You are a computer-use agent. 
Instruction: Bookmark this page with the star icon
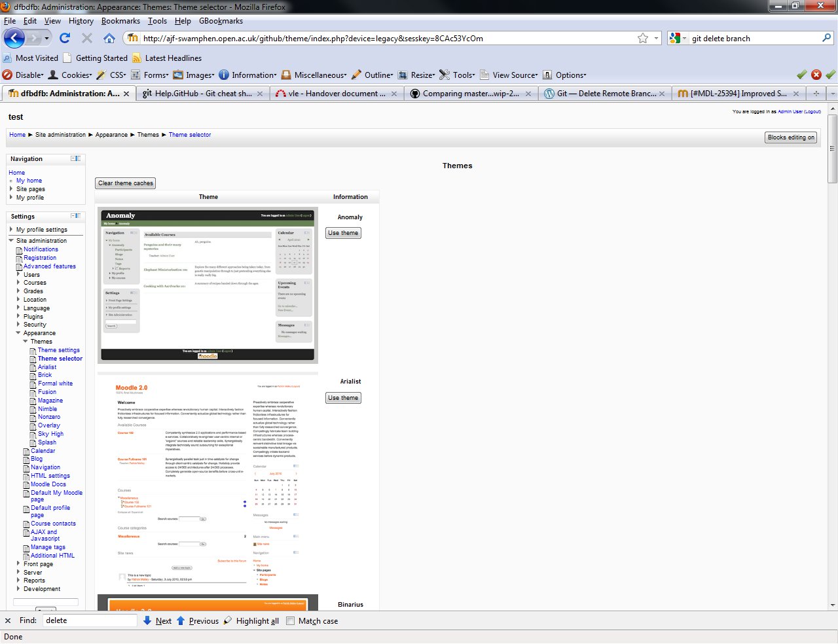[643, 38]
